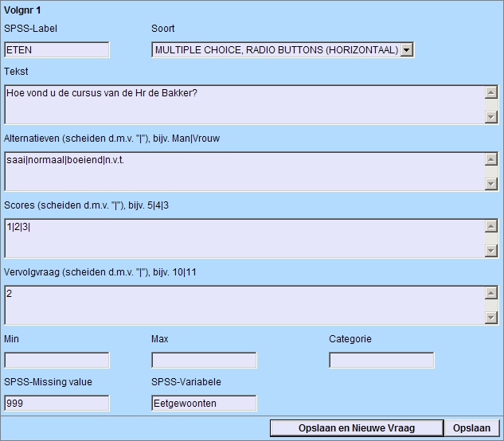Hit scroll down arrow in Scores box
The image size is (504, 441).
490,251
